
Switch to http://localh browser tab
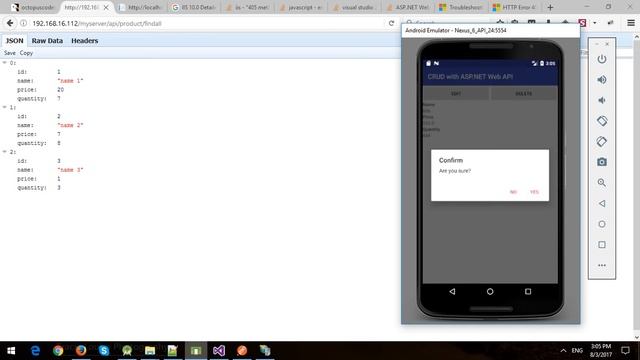pyautogui.click(x=141, y=7)
